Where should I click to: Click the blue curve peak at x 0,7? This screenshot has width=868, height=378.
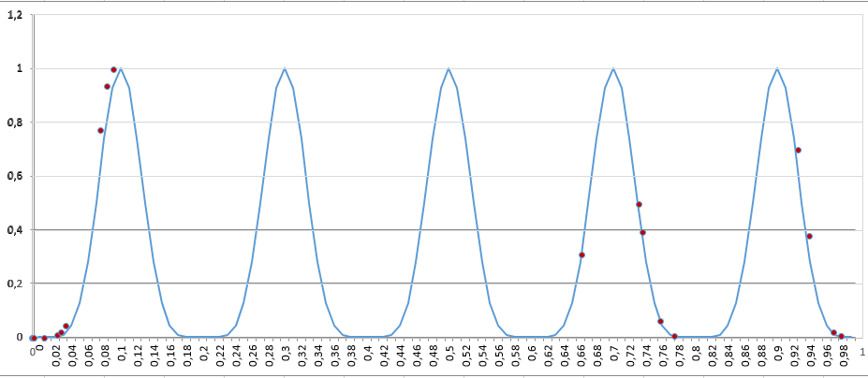point(613,68)
